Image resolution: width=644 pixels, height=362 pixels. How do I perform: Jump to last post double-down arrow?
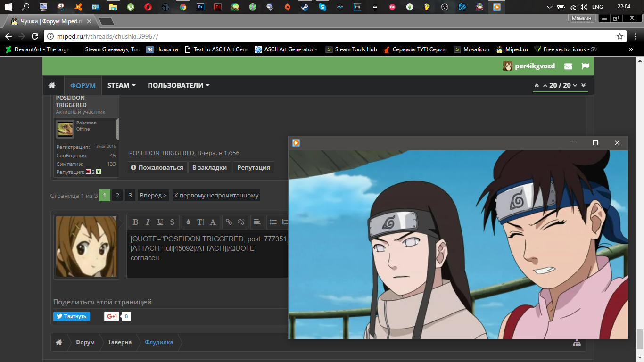point(584,85)
